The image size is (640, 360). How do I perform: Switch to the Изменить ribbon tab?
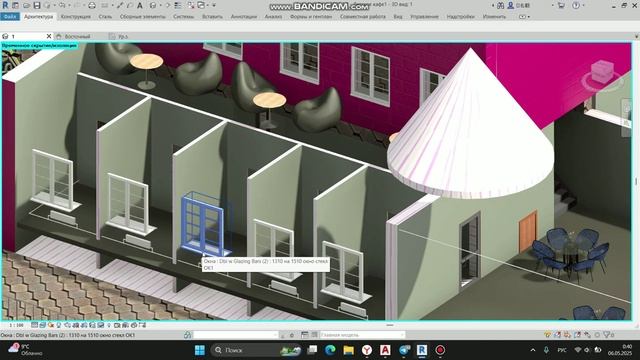pyautogui.click(x=494, y=17)
